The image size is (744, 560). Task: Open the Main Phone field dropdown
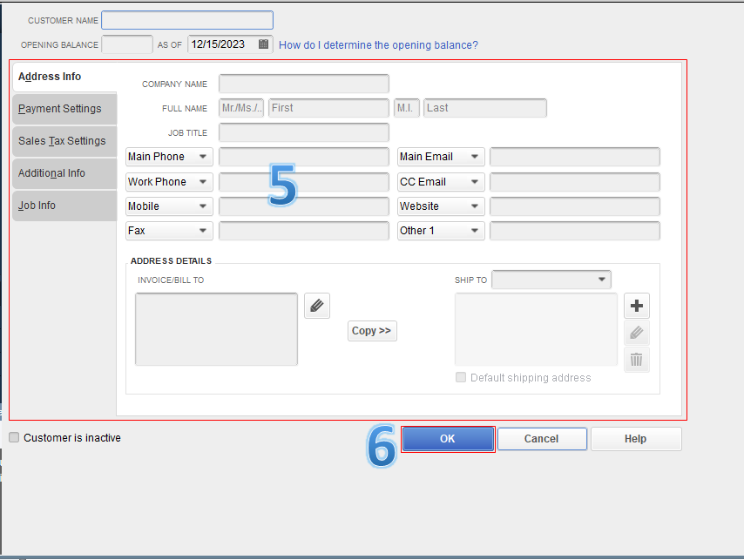tap(202, 157)
